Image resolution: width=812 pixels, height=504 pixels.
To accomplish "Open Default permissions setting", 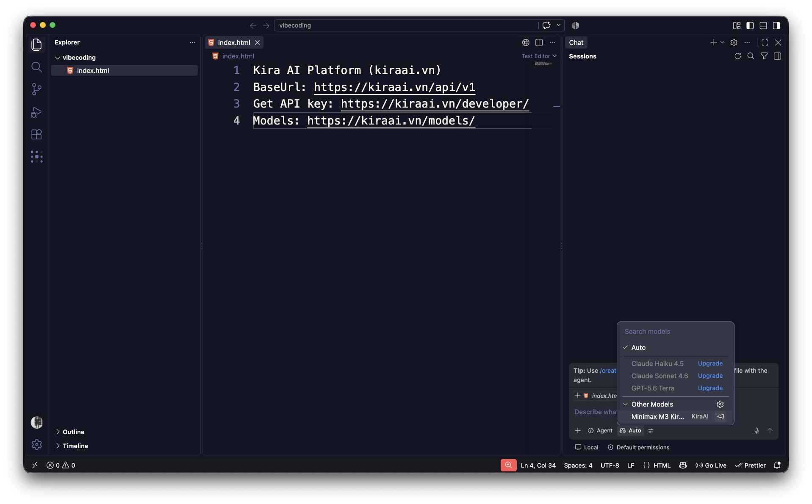I will point(638,448).
